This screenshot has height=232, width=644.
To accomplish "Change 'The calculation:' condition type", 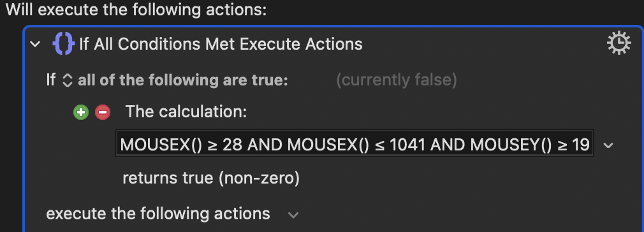I will 186,112.
